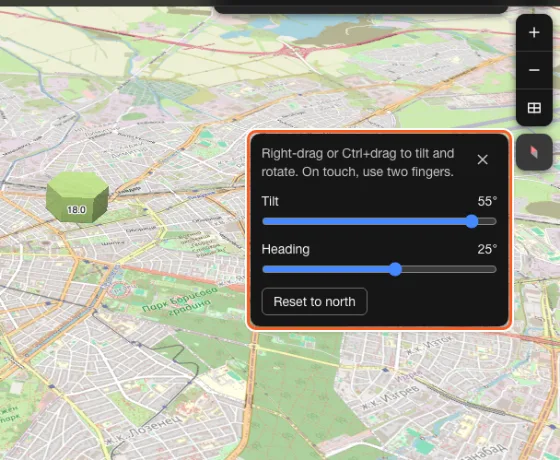
Task: Adjust the Tilt slider
Action: (x=379, y=221)
